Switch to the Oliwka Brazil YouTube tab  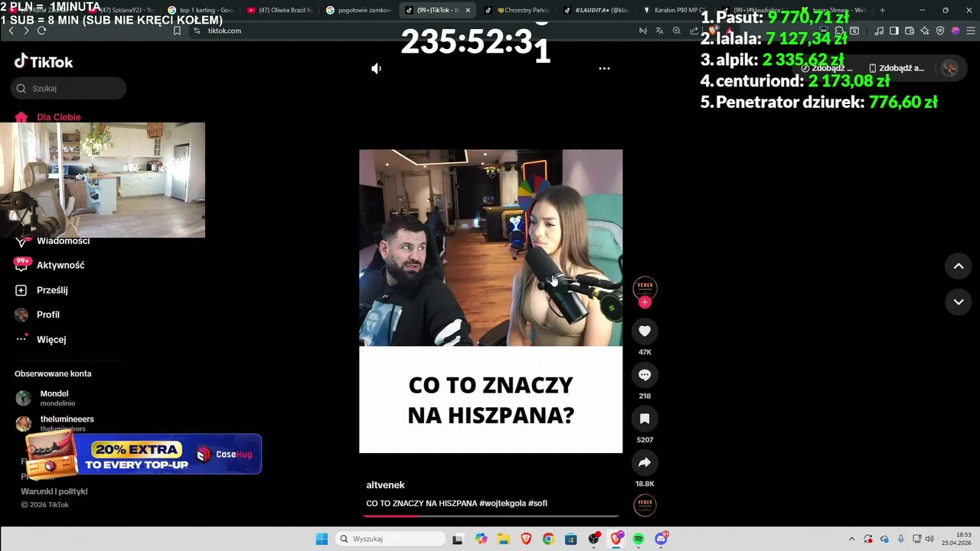click(x=279, y=10)
